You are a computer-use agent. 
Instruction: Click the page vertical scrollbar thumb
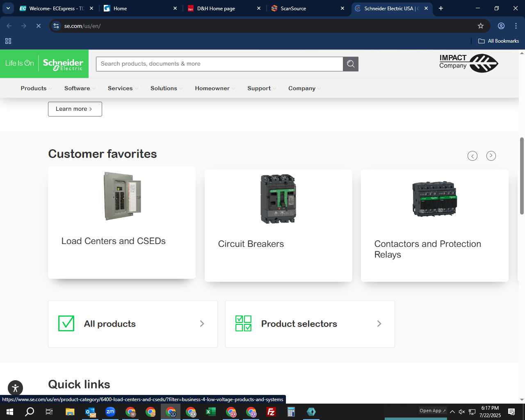522,176
